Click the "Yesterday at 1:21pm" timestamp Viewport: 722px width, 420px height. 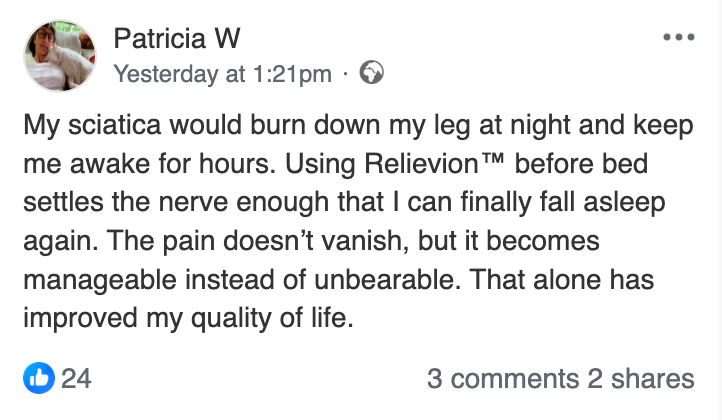pos(223,73)
